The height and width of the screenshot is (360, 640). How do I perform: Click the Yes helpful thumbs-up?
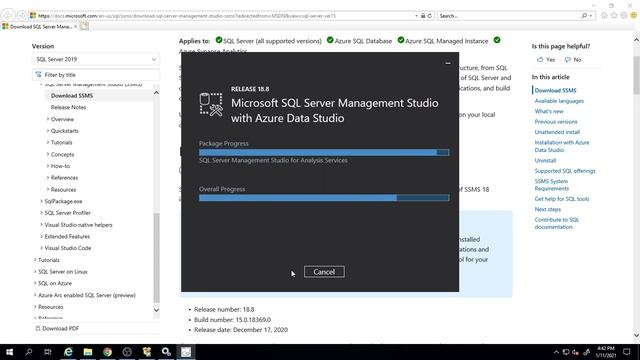click(546, 60)
